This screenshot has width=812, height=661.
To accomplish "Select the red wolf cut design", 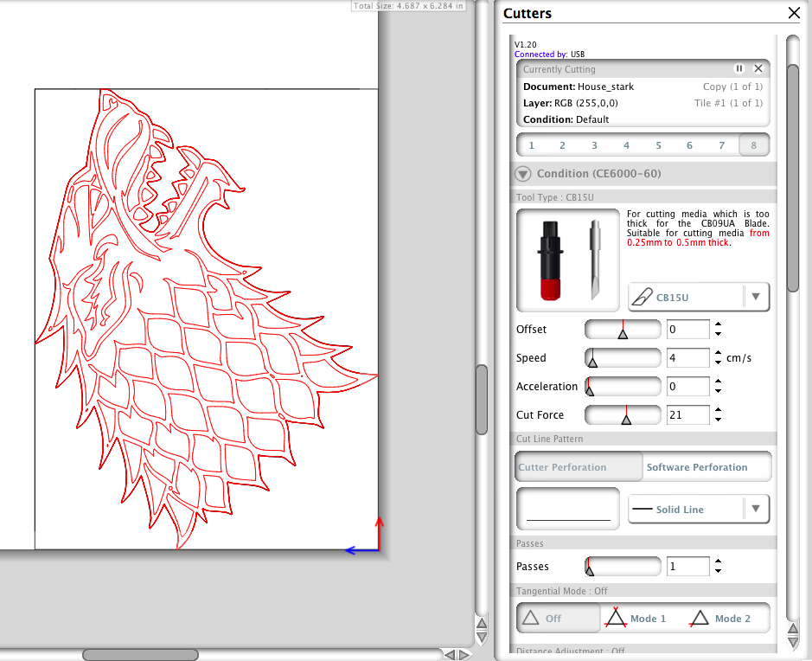I will (x=205, y=318).
